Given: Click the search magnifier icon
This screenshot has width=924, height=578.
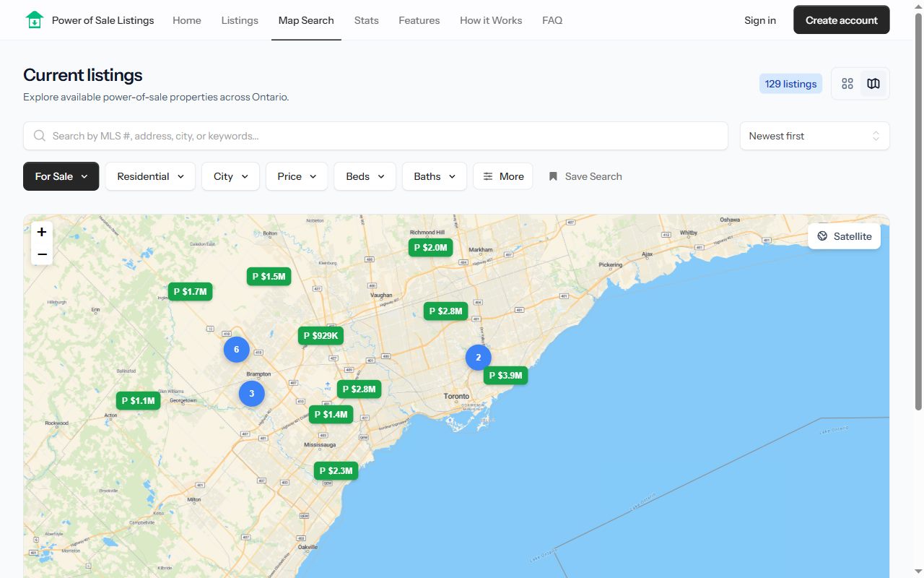Looking at the screenshot, I should 39,136.
